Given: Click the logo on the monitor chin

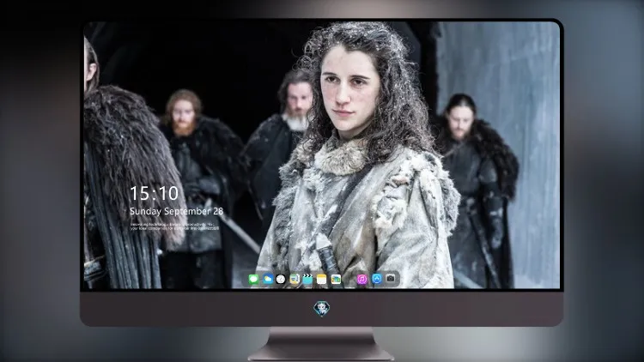Looking at the screenshot, I should tap(322, 309).
